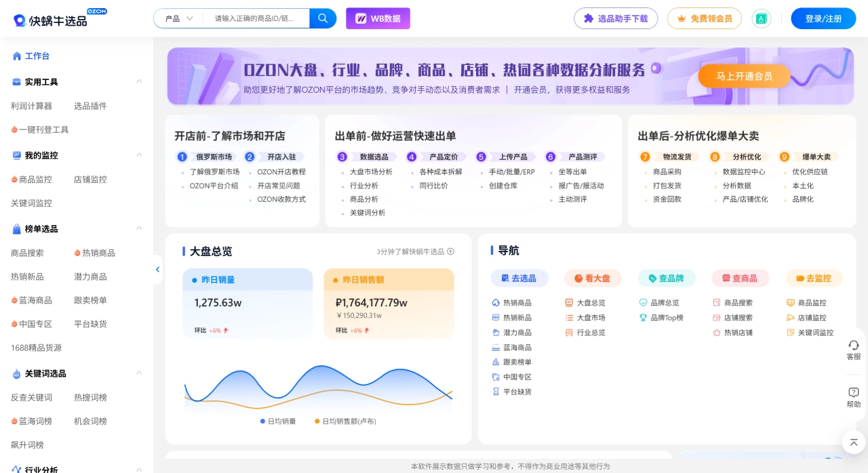Collapse the 榜单选品 sidebar section
868x473 pixels.
pos(139,229)
